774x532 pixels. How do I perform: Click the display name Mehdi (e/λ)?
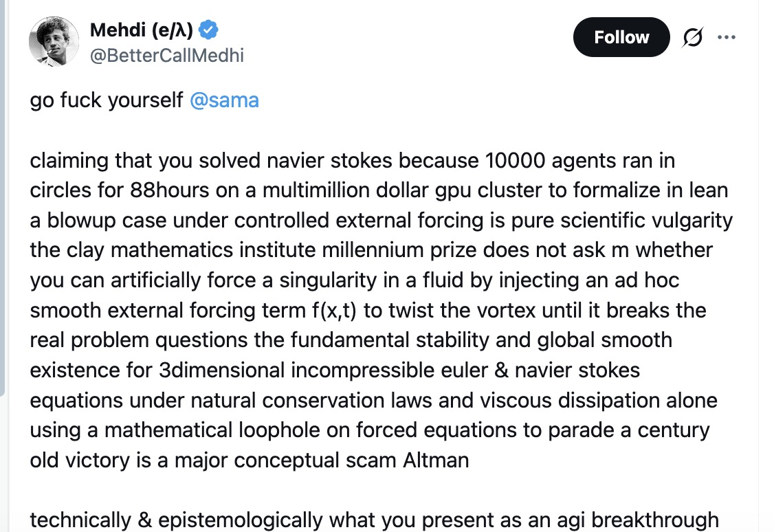tap(142, 30)
